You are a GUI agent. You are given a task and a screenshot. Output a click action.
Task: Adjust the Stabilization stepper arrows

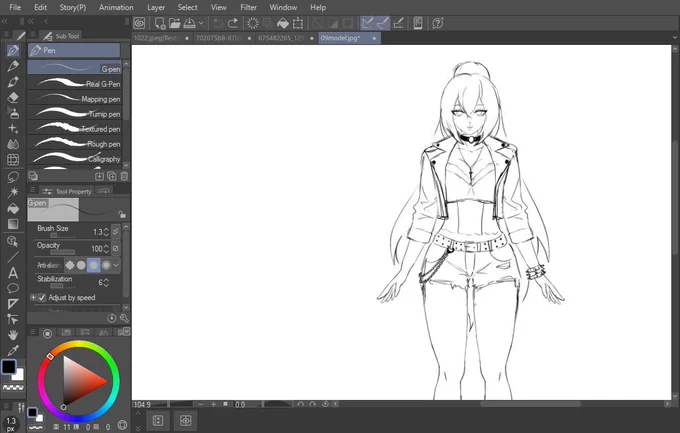pos(106,283)
